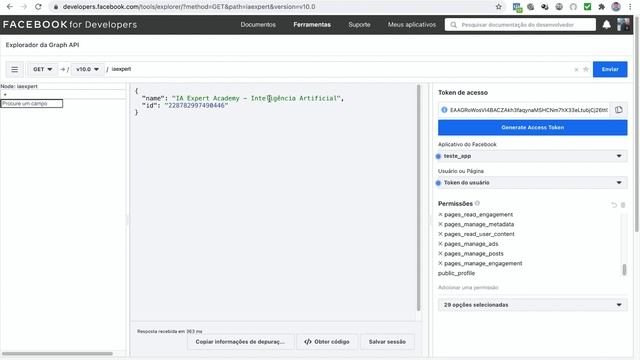
Task: Open the Chrome profile avatar
Action: pyautogui.click(x=616, y=7)
